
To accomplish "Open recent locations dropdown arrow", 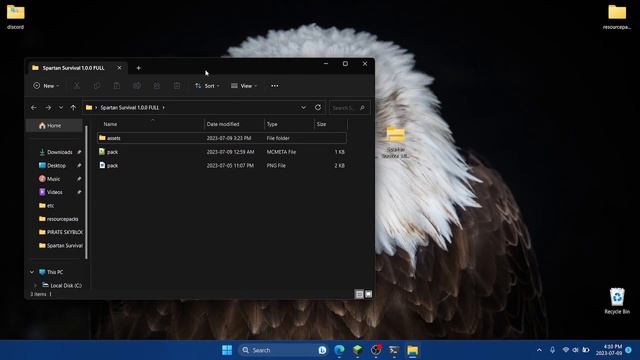I will click(61, 107).
